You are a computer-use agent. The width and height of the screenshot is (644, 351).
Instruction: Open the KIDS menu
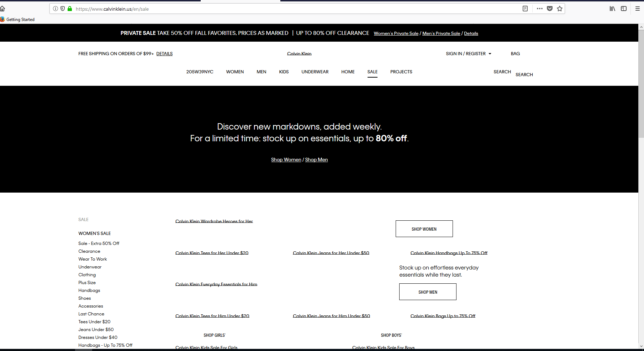(284, 72)
